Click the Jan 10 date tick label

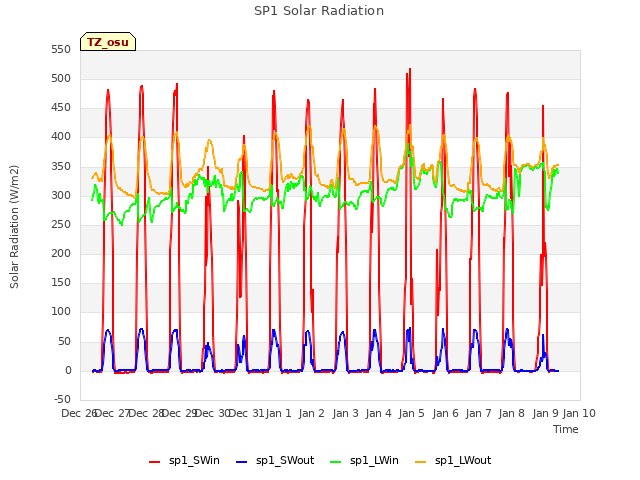pyautogui.click(x=579, y=413)
